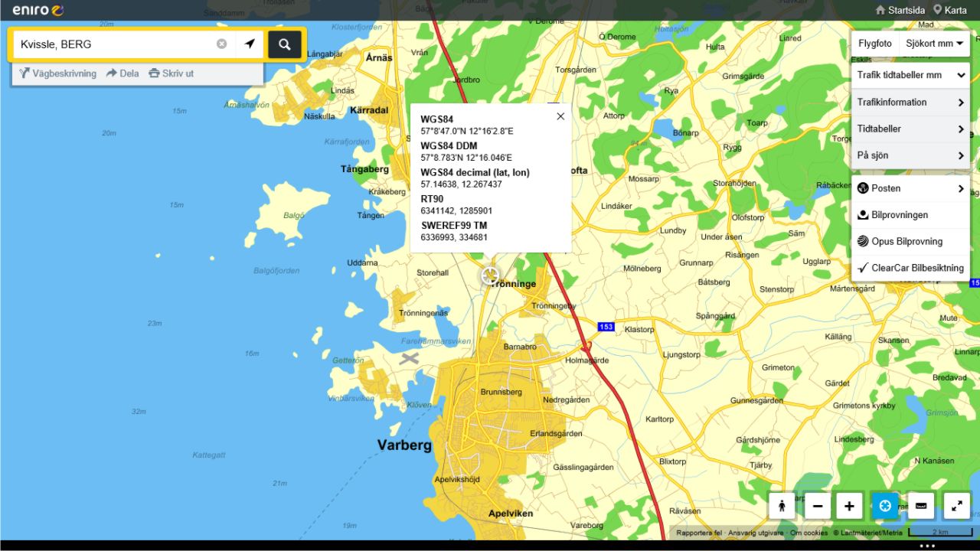Click the road 153 sign

coord(606,327)
